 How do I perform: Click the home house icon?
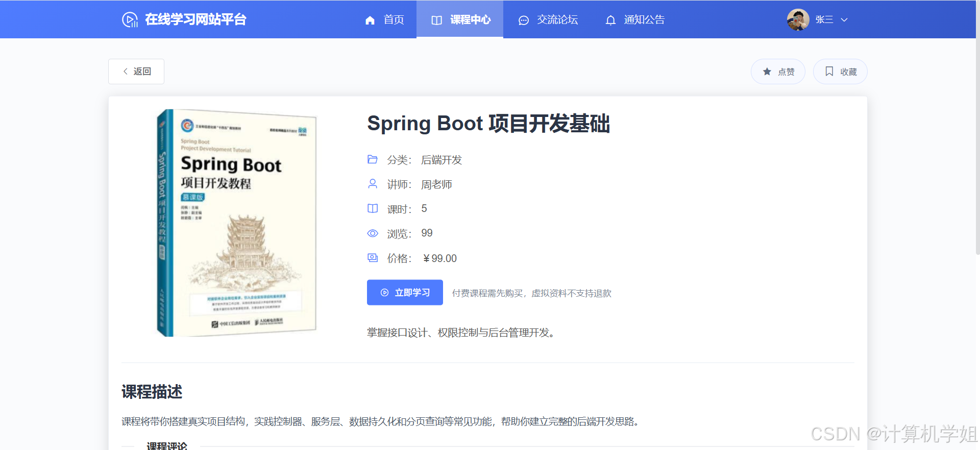[x=370, y=20]
